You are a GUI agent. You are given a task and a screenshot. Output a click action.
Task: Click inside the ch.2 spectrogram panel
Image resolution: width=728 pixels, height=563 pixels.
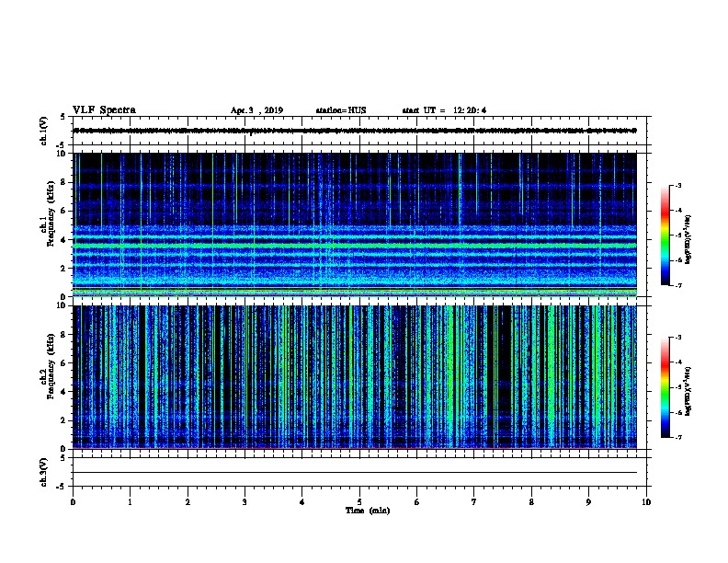tap(355, 377)
